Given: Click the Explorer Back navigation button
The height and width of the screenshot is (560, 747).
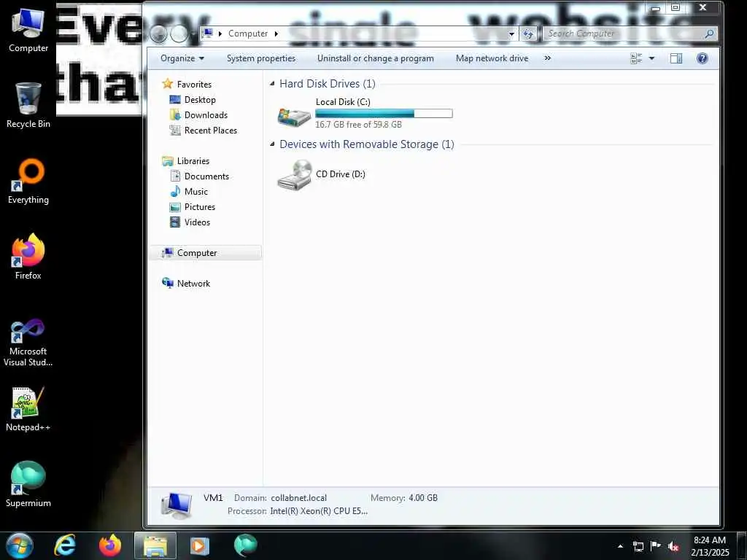Looking at the screenshot, I should pos(158,34).
